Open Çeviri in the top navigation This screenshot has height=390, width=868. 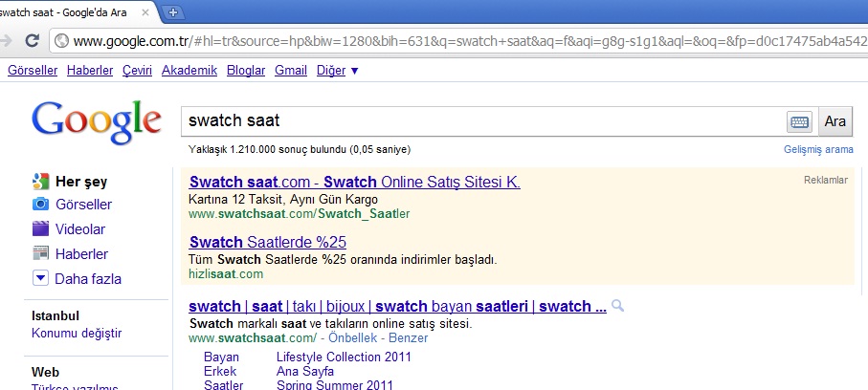click(x=138, y=71)
